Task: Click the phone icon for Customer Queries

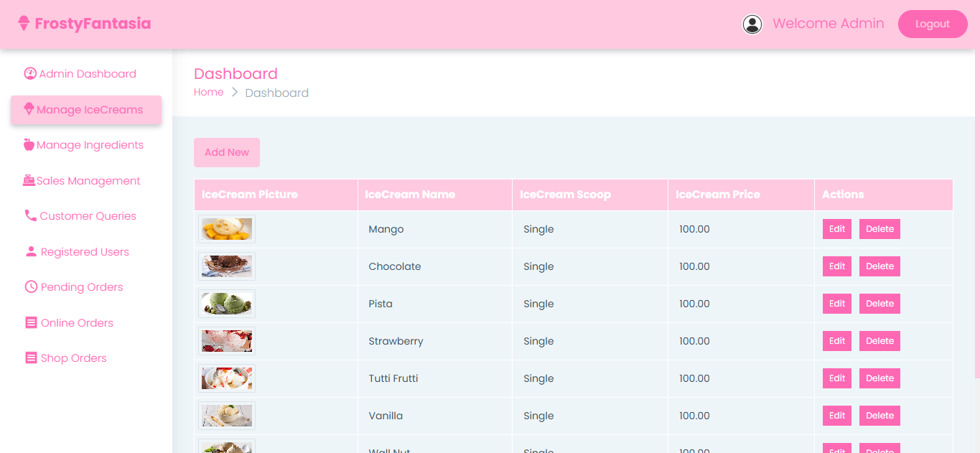Action: tap(31, 216)
